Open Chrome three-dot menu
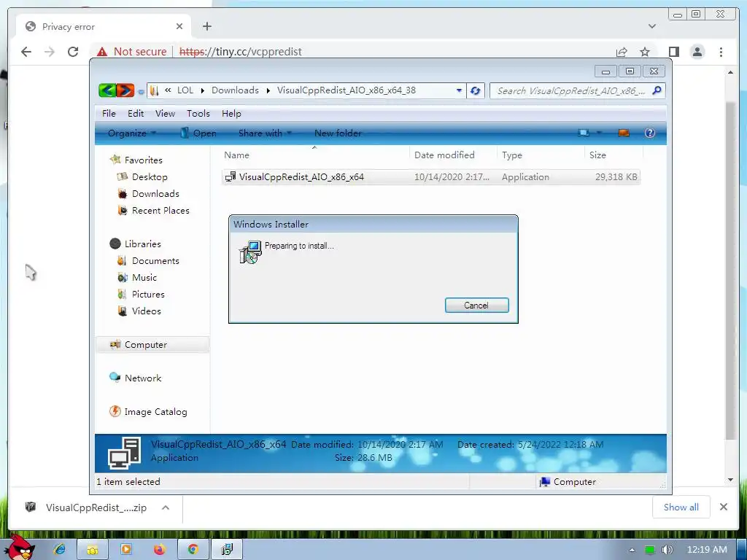The height and width of the screenshot is (560, 747). tap(721, 52)
